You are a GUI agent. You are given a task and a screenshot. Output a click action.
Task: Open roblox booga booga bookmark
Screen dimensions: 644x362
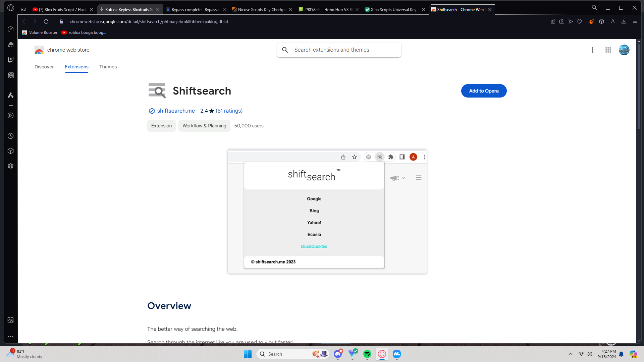click(x=84, y=33)
